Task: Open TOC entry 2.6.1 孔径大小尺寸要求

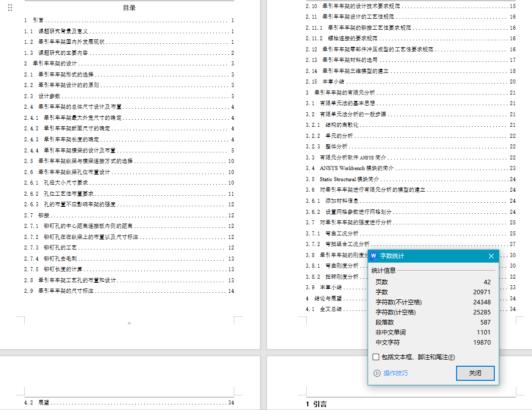Action: 129,183
